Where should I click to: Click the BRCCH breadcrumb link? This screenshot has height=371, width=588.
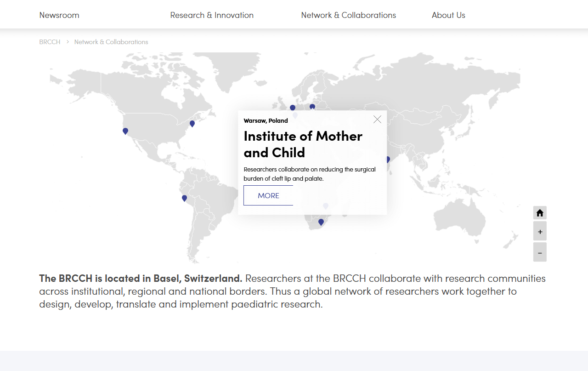[x=50, y=42]
